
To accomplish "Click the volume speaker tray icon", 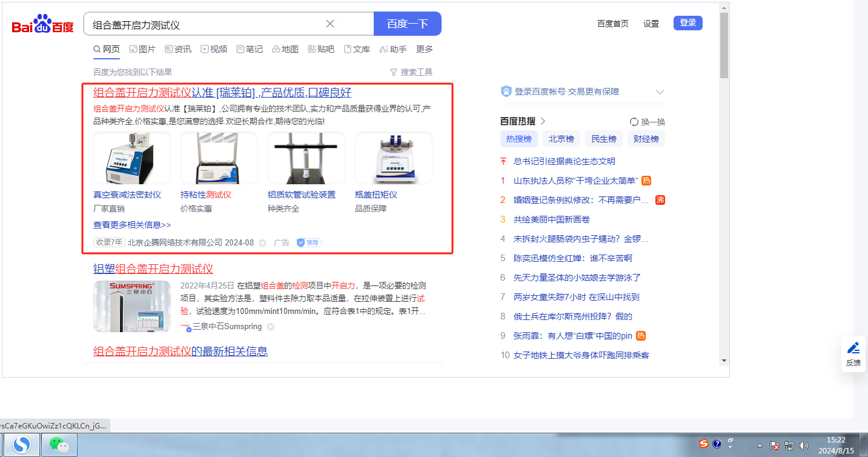I will [x=804, y=445].
